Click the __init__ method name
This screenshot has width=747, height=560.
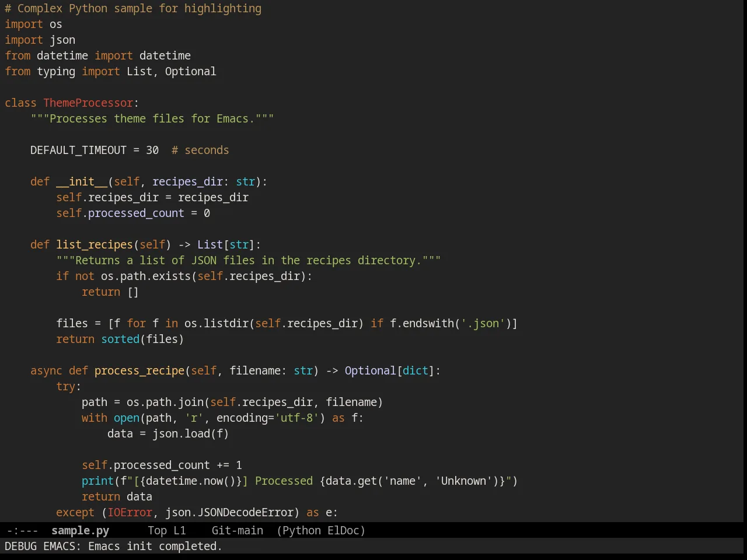pos(82,181)
